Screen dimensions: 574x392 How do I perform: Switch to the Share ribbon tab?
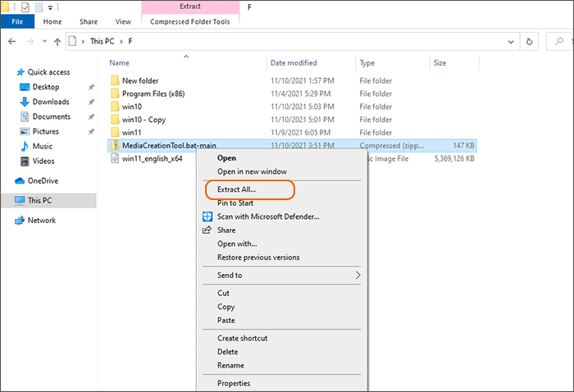[x=89, y=21]
